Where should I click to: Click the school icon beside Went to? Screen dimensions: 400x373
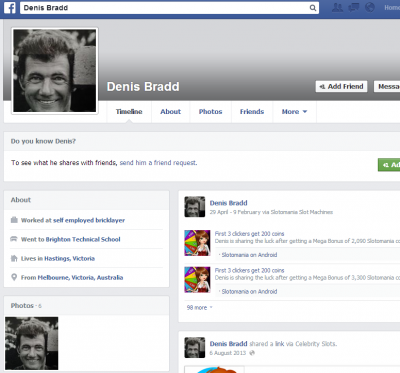[14, 239]
